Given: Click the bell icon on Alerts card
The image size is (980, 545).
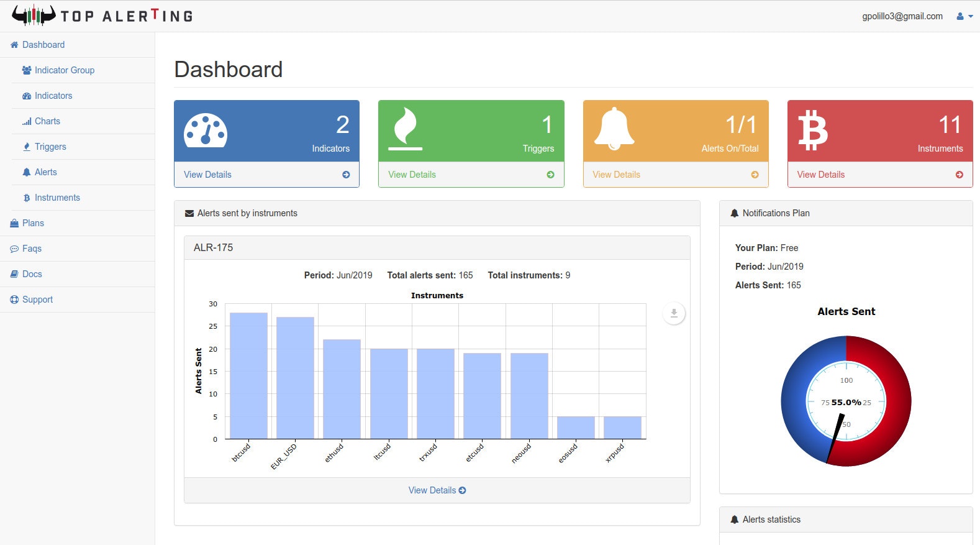Looking at the screenshot, I should click(x=614, y=129).
